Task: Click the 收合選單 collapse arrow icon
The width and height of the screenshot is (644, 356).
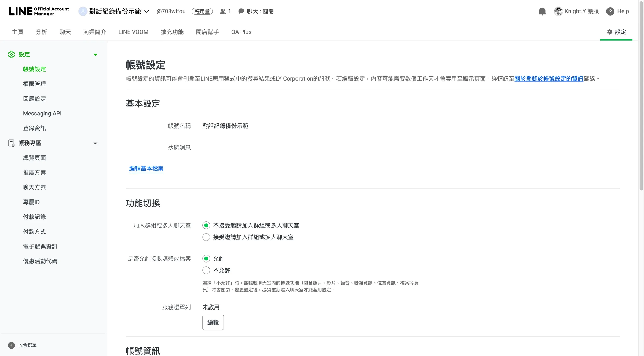Action: [12, 345]
